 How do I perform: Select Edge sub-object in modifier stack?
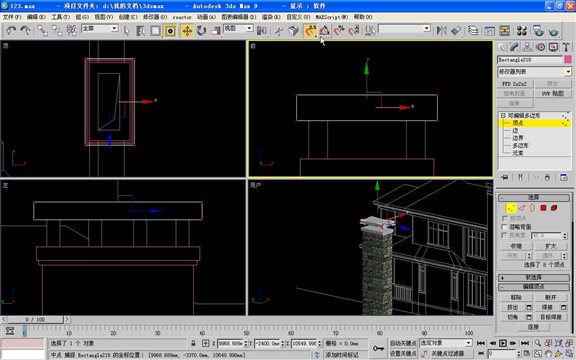516,131
